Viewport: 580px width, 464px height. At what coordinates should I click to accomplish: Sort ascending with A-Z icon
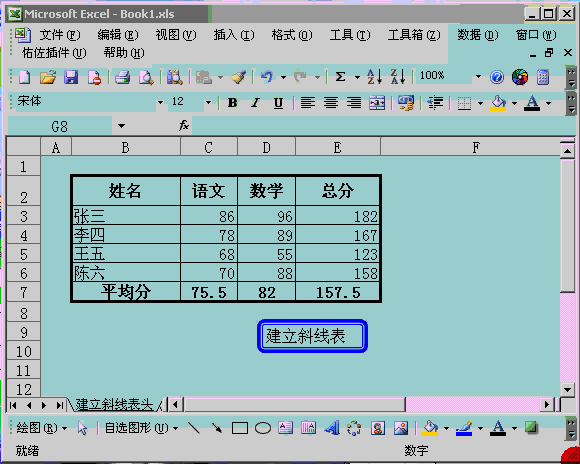(x=374, y=77)
